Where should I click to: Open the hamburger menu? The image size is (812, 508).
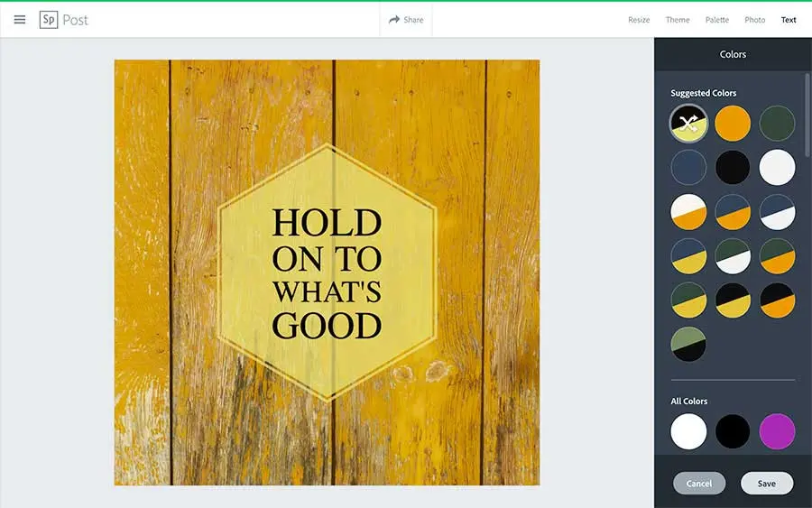(20, 20)
